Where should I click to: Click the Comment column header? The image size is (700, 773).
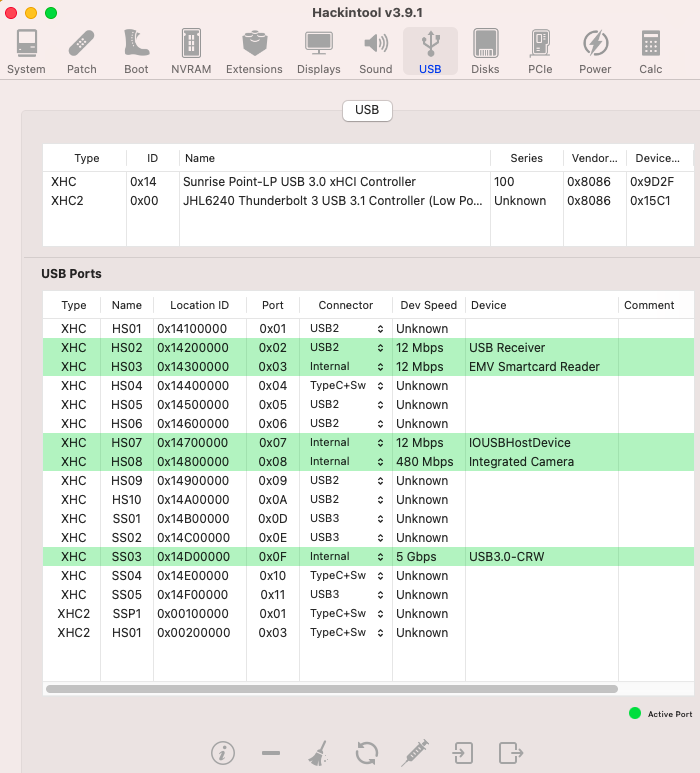point(656,305)
